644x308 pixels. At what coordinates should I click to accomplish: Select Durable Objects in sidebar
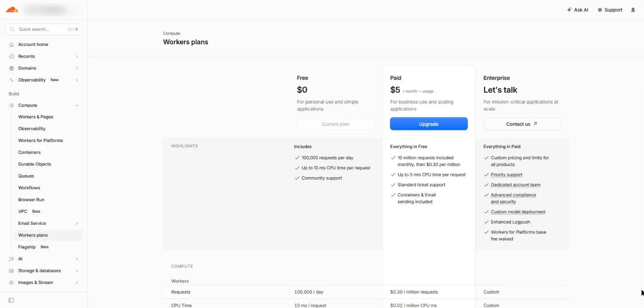coord(48,164)
